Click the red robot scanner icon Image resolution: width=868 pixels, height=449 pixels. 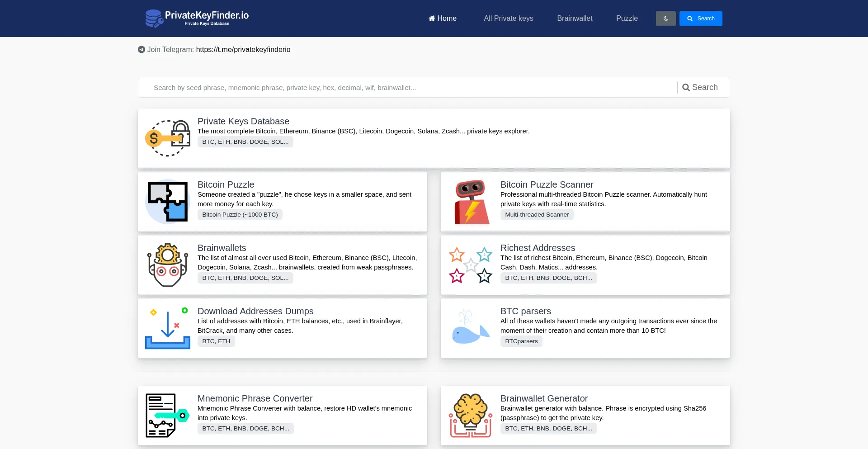471,201
